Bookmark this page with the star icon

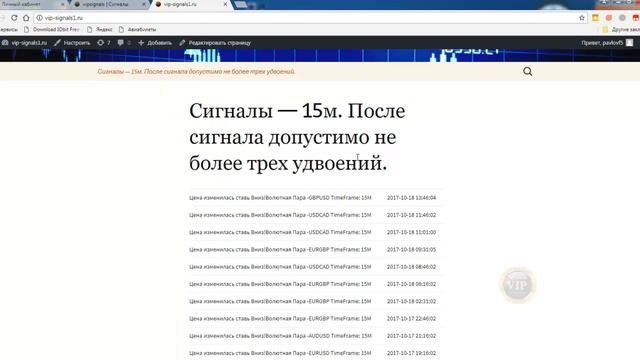582,18
